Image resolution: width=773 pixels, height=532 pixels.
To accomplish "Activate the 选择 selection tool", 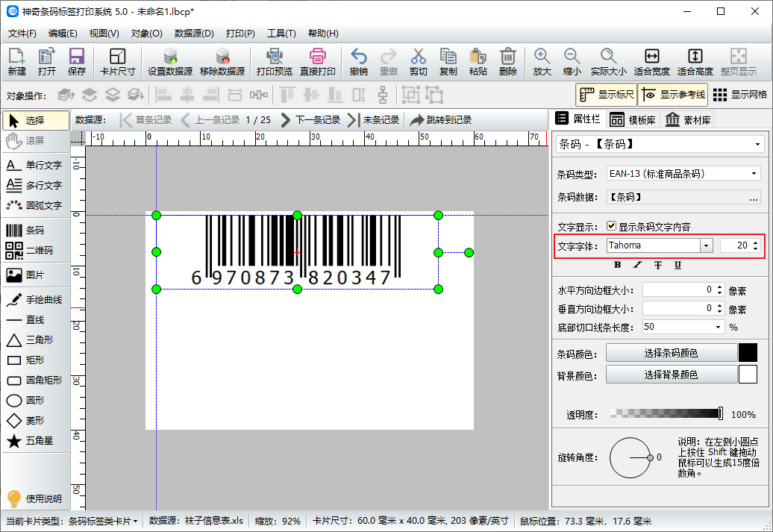I will (x=36, y=120).
